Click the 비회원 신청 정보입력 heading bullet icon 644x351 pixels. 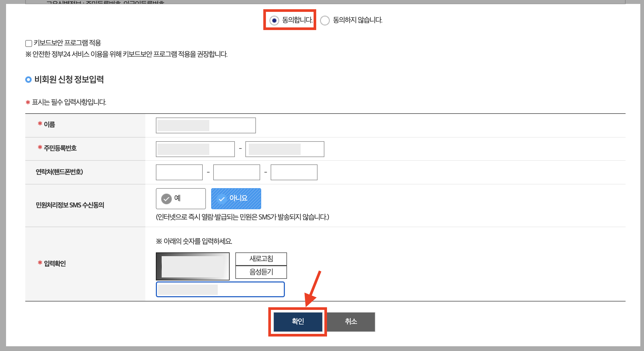click(x=28, y=79)
